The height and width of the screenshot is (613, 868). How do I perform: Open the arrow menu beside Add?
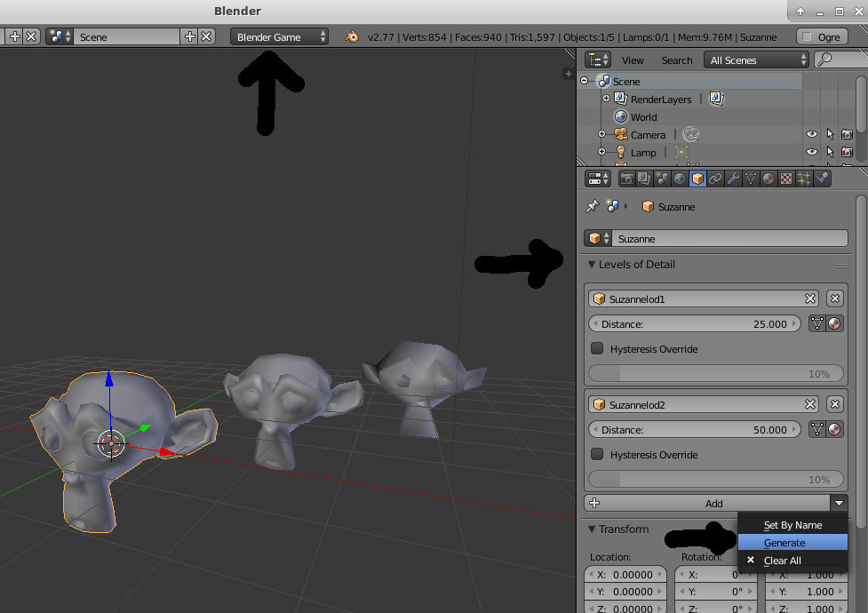pyautogui.click(x=840, y=503)
